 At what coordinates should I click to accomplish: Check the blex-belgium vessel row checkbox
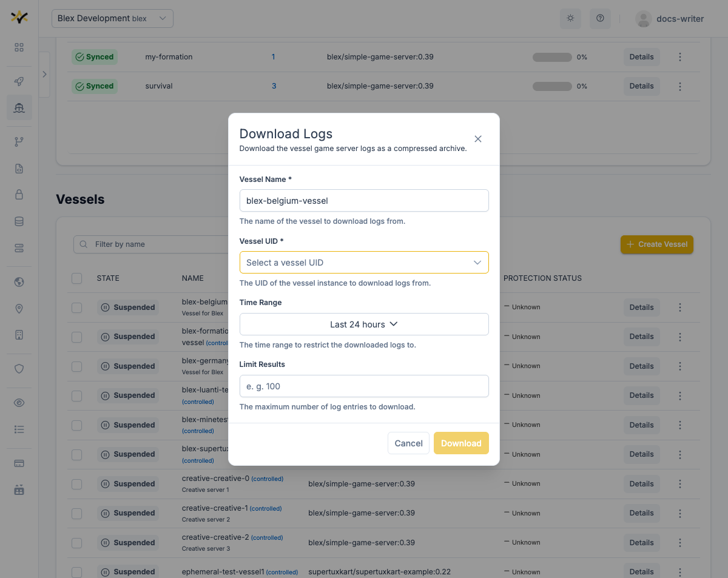click(76, 307)
